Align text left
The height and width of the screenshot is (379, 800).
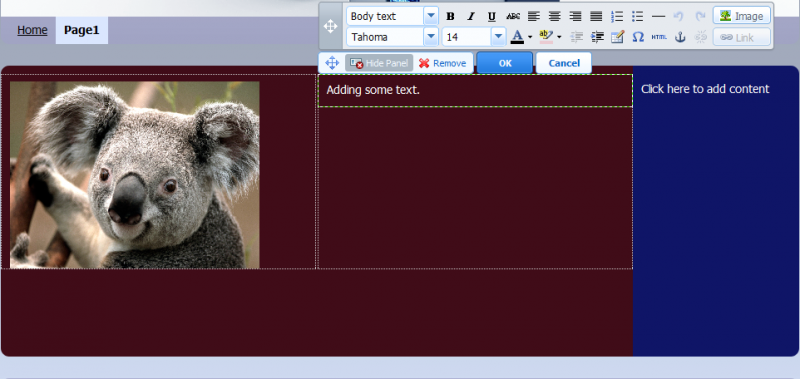[534, 16]
